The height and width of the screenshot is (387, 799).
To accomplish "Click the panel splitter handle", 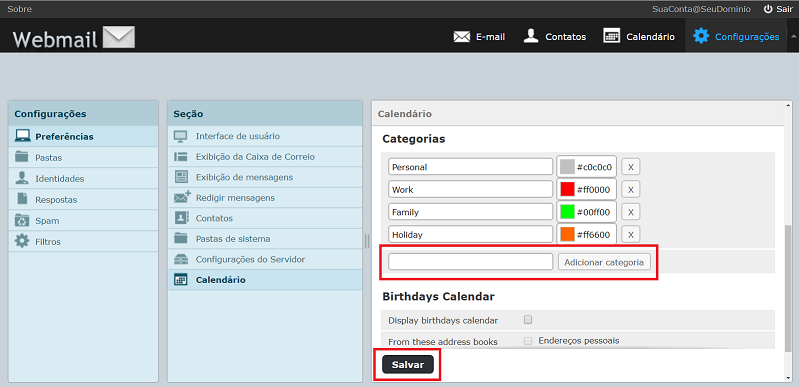I will coord(367,241).
